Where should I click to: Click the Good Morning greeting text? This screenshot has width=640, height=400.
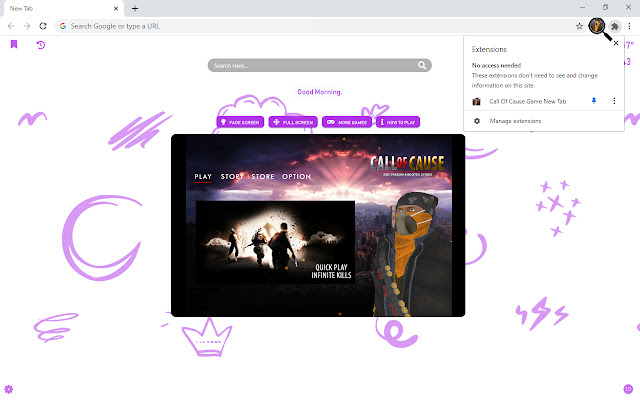[x=319, y=92]
